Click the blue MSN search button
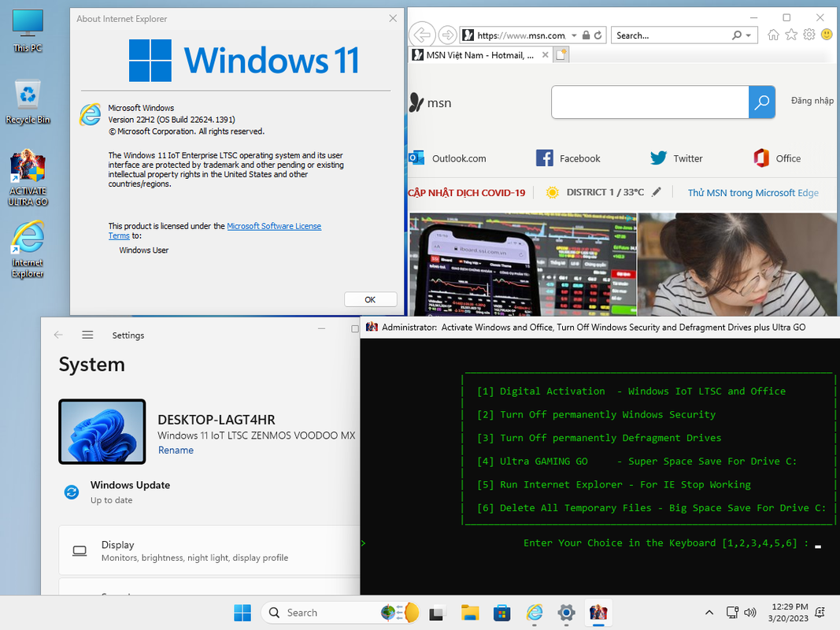The height and width of the screenshot is (630, 840). 762,102
